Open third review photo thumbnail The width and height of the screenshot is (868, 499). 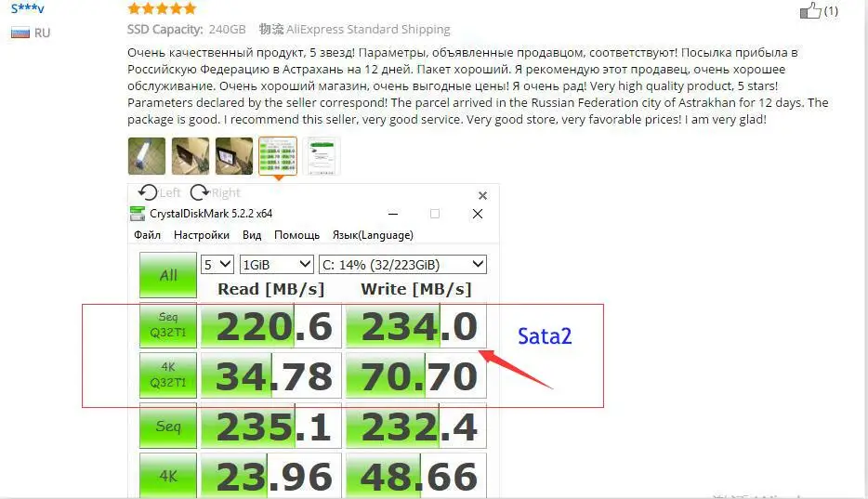pos(234,156)
